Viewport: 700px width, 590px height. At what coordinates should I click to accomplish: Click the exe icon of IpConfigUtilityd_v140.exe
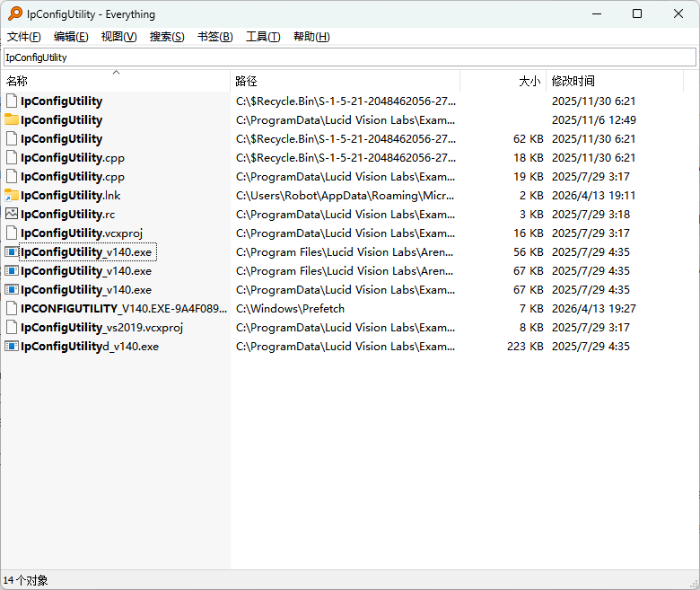[x=12, y=346]
